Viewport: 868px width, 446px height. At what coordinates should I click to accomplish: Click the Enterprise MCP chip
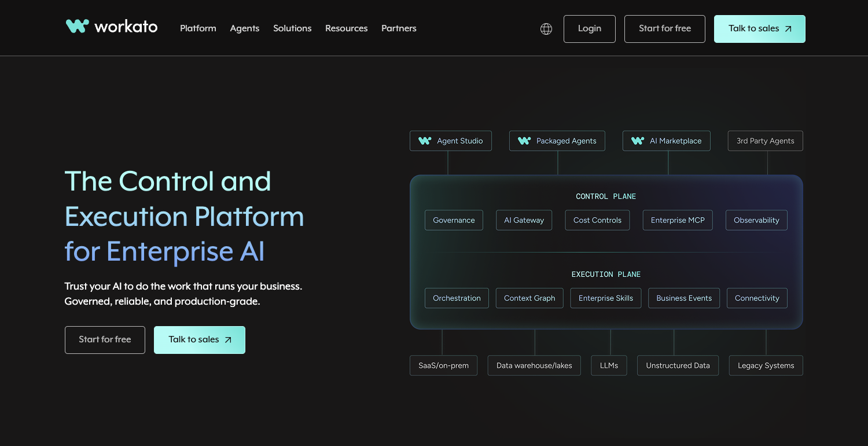[x=678, y=220]
